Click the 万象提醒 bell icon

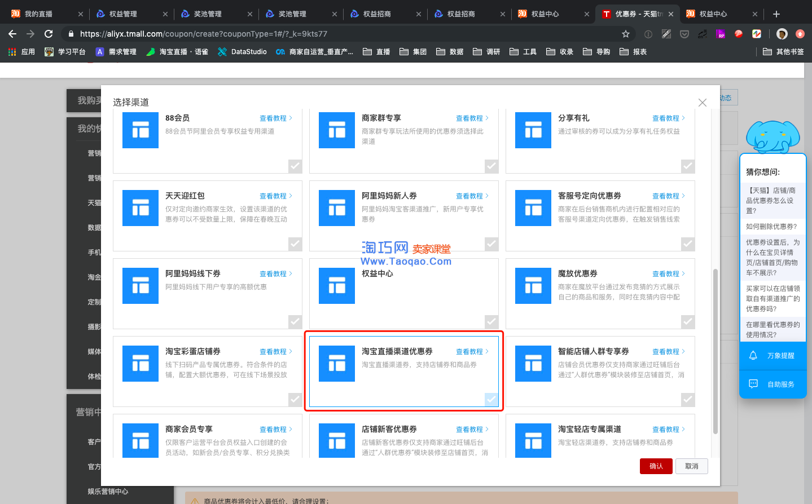point(753,355)
